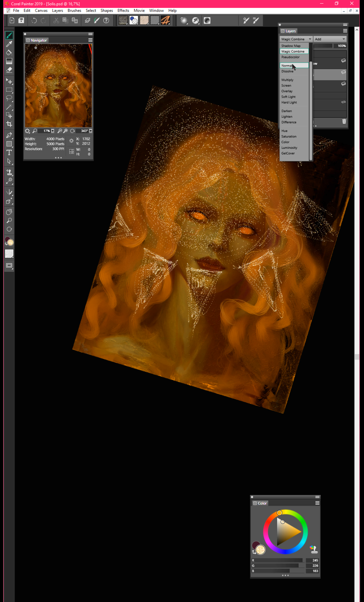
Task: Choose Multiply composite method
Action: pyautogui.click(x=294, y=80)
